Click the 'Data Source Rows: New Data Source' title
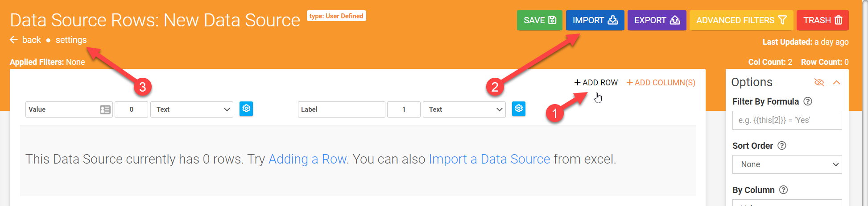 [155, 20]
